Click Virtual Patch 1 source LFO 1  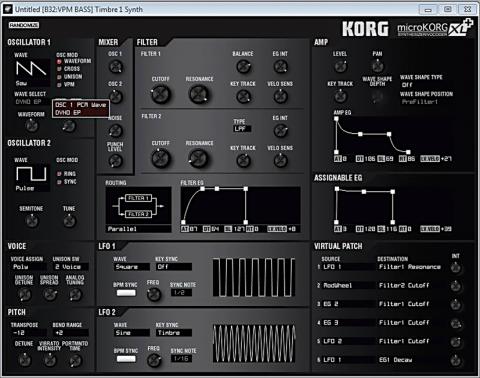[x=348, y=267]
